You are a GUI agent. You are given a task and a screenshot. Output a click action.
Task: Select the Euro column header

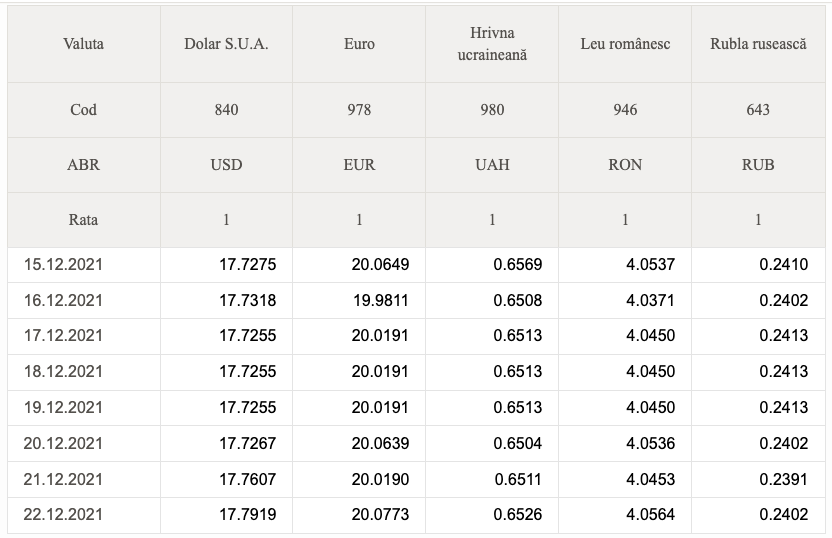(359, 44)
